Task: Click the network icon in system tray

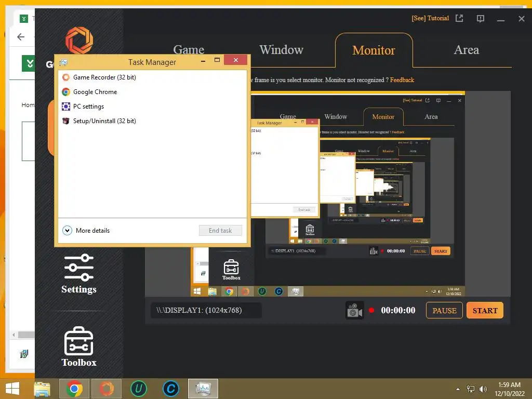Action: (471, 389)
